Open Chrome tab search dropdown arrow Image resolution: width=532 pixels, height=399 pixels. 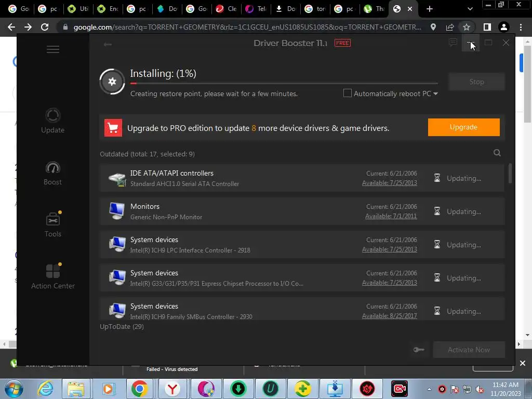[470, 9]
